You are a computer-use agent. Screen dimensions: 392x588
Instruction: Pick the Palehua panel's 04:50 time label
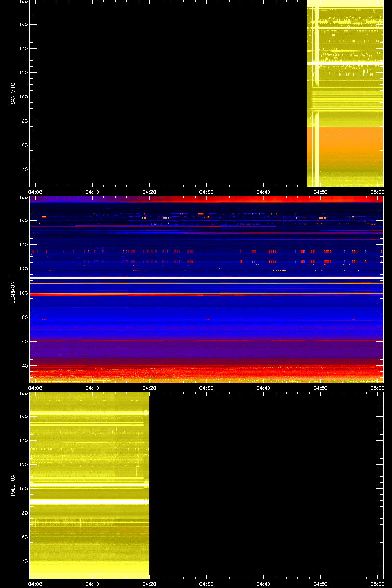(x=321, y=584)
